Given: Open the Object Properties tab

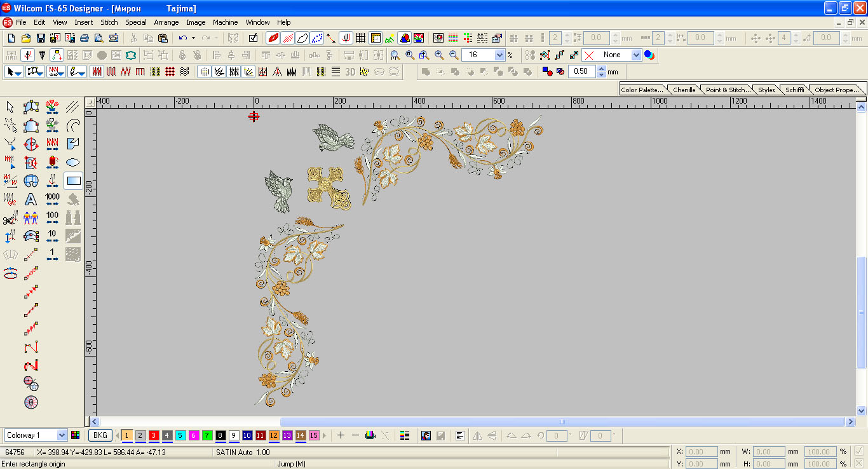Looking at the screenshot, I should click(836, 90).
